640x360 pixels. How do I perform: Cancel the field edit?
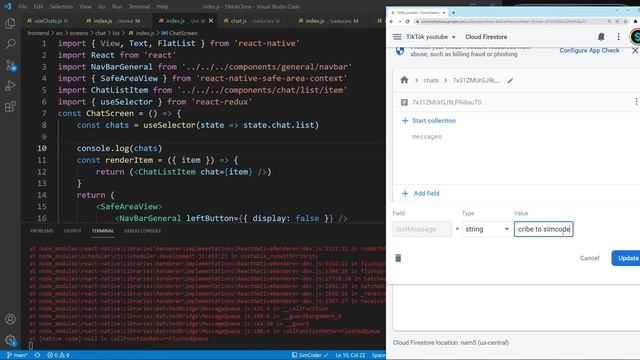point(589,258)
